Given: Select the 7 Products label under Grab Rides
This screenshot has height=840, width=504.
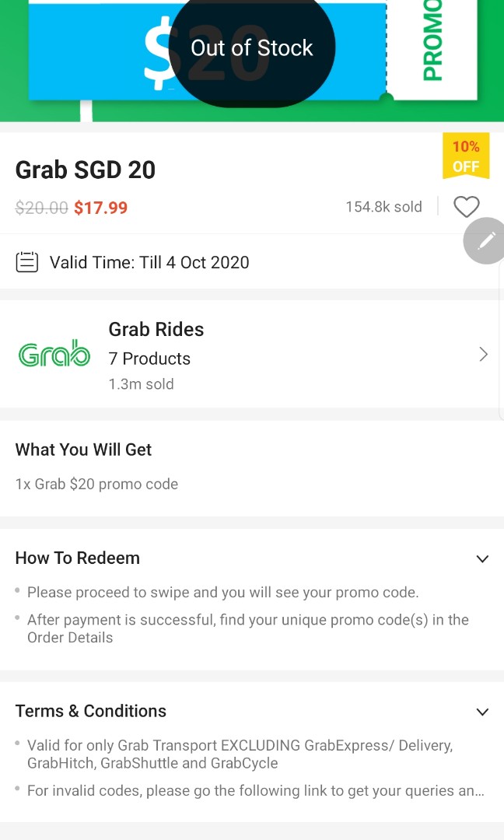Looking at the screenshot, I should [x=149, y=359].
